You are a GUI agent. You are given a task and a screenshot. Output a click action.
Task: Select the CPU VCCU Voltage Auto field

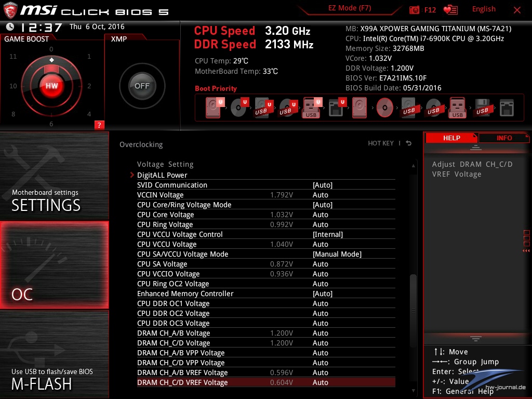[320, 244]
